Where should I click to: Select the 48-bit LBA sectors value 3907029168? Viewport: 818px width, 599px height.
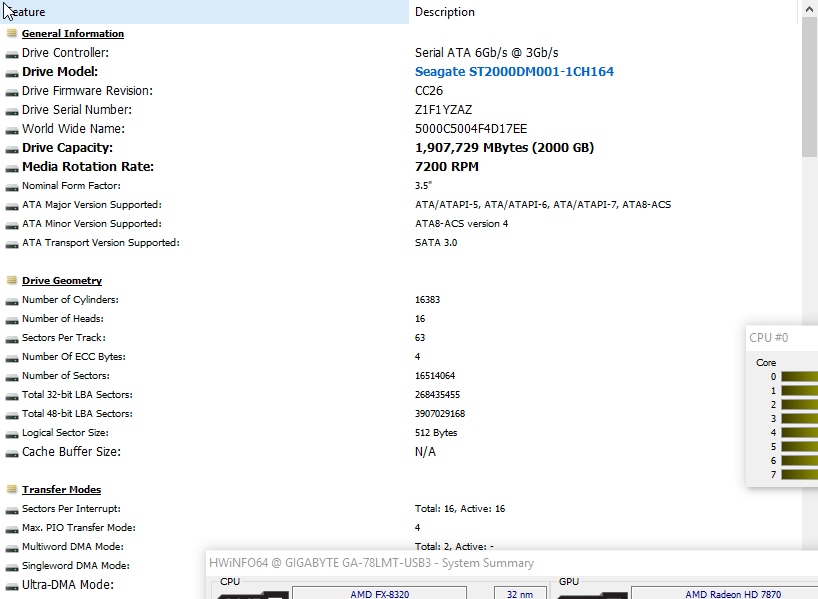click(x=440, y=414)
